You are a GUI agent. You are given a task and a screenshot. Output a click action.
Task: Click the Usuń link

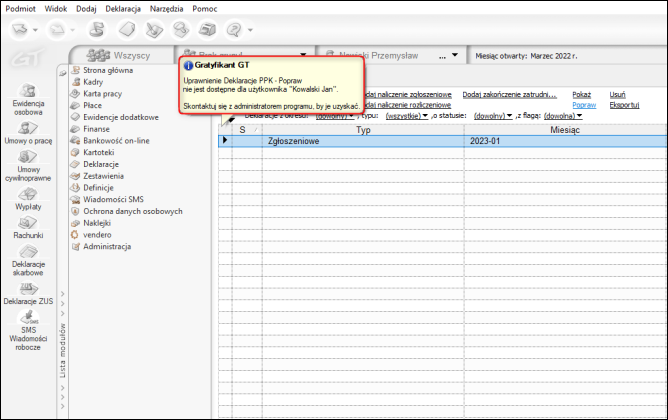tap(617, 95)
